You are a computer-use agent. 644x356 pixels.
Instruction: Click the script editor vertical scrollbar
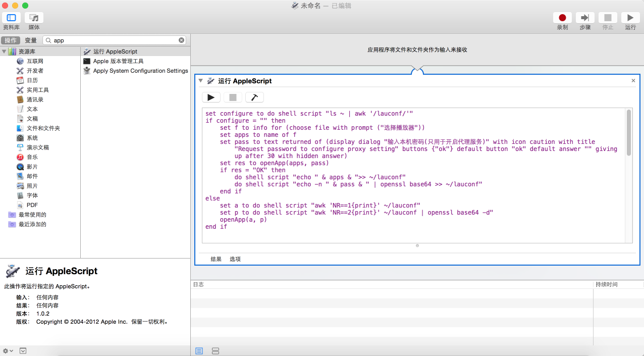(629, 133)
